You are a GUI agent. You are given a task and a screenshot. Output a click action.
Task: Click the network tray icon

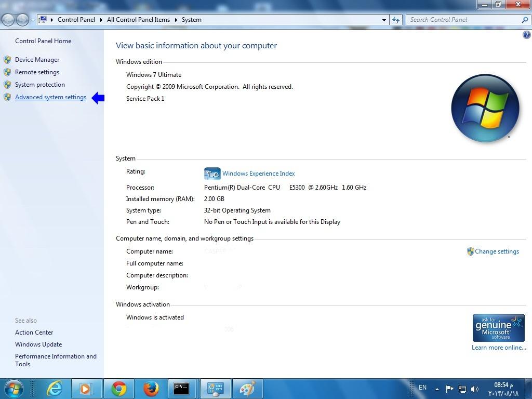point(462,389)
